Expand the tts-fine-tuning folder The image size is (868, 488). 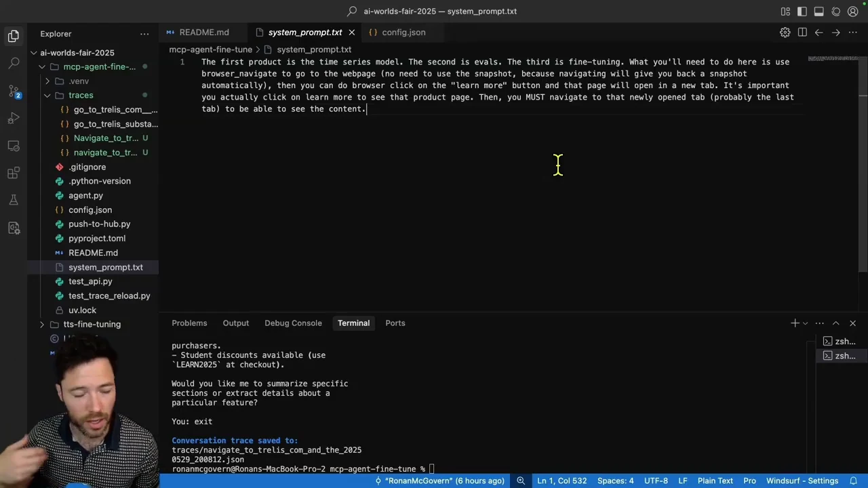92,325
